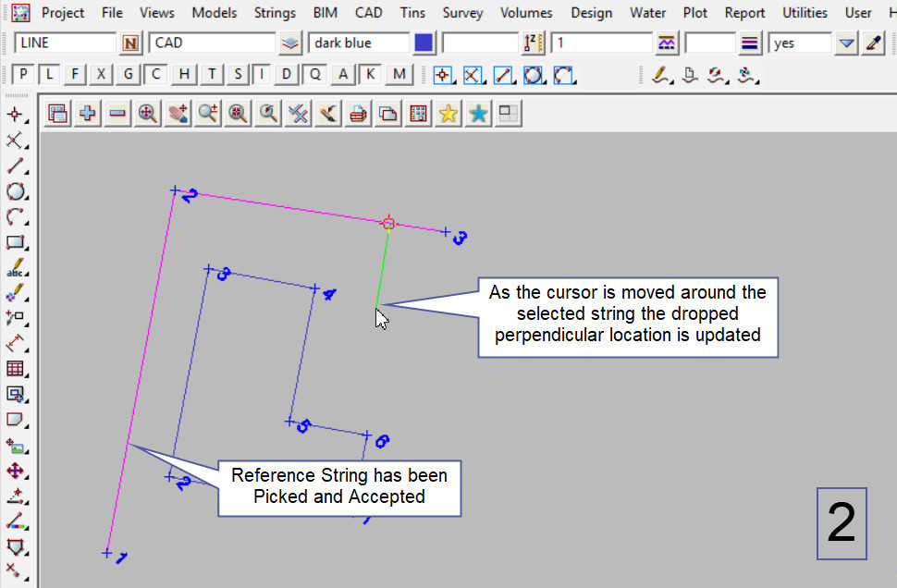Toggle the P snap button
Image resolution: width=897 pixels, height=588 pixels.
click(x=23, y=75)
